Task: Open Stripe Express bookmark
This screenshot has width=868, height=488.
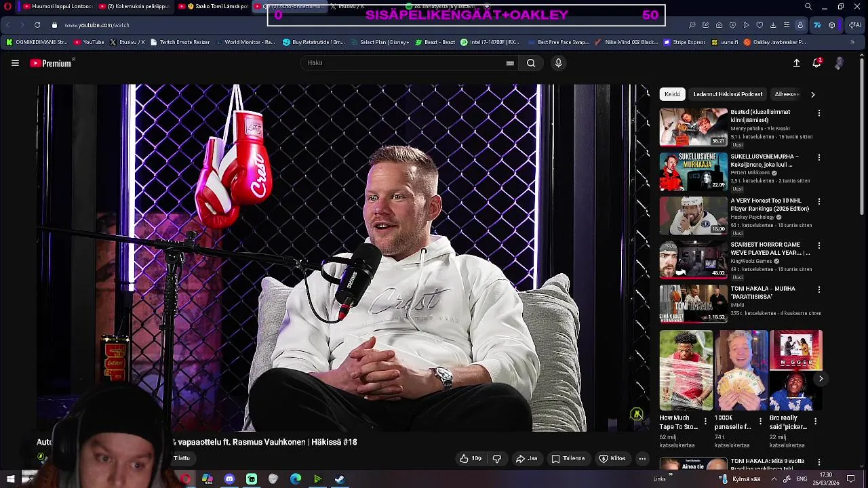Action: click(x=684, y=42)
